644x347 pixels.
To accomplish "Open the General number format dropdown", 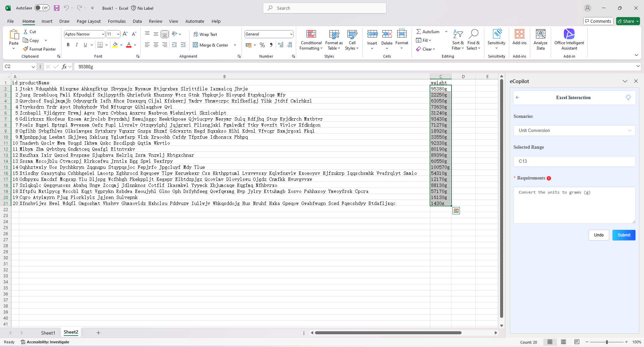I will tap(291, 34).
